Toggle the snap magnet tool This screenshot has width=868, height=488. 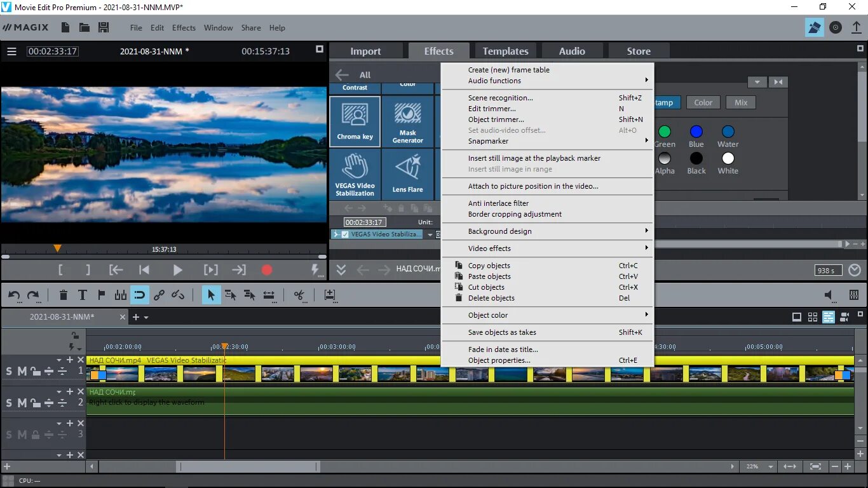[140, 295]
